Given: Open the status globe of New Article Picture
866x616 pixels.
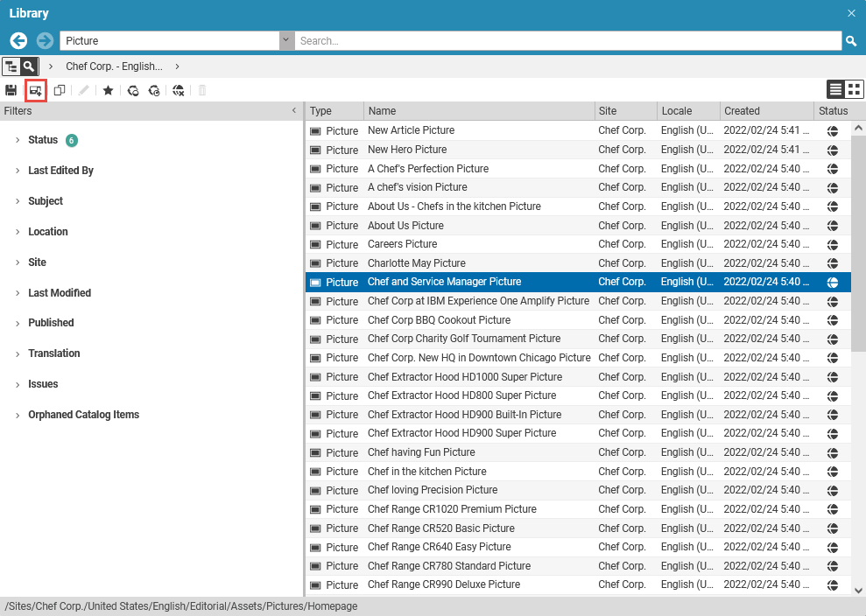Looking at the screenshot, I should click(833, 130).
